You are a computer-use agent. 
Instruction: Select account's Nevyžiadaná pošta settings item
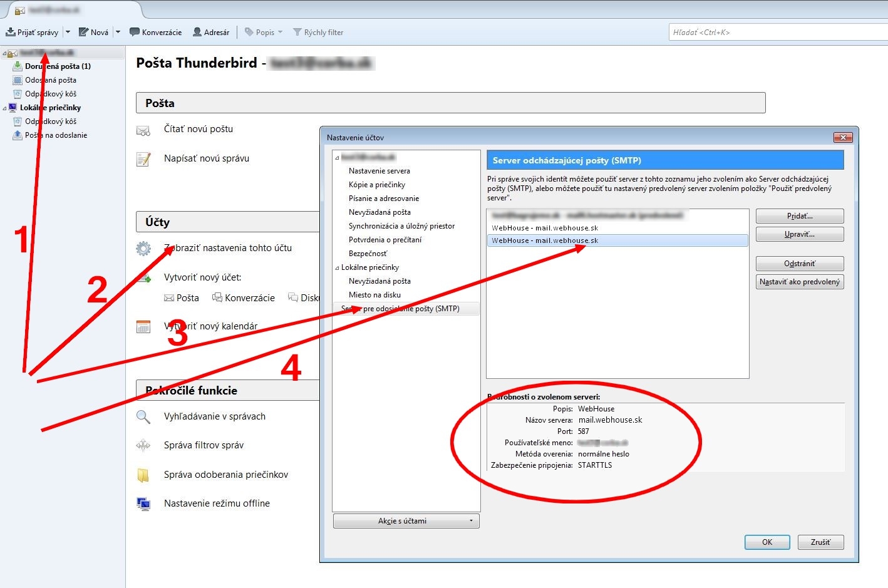(x=379, y=212)
